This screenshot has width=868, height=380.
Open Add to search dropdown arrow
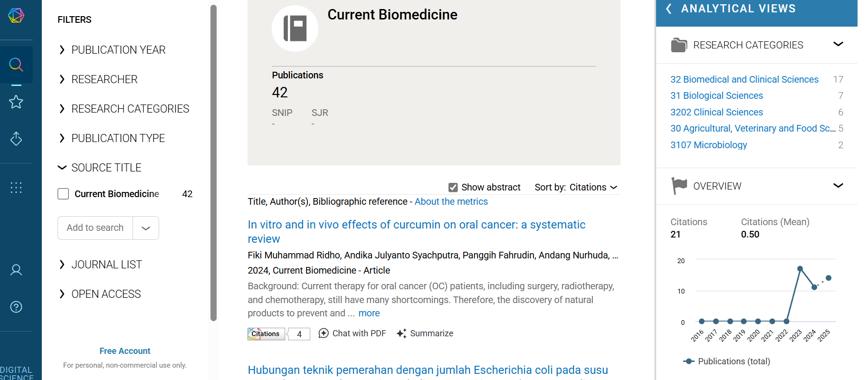pyautogui.click(x=146, y=228)
